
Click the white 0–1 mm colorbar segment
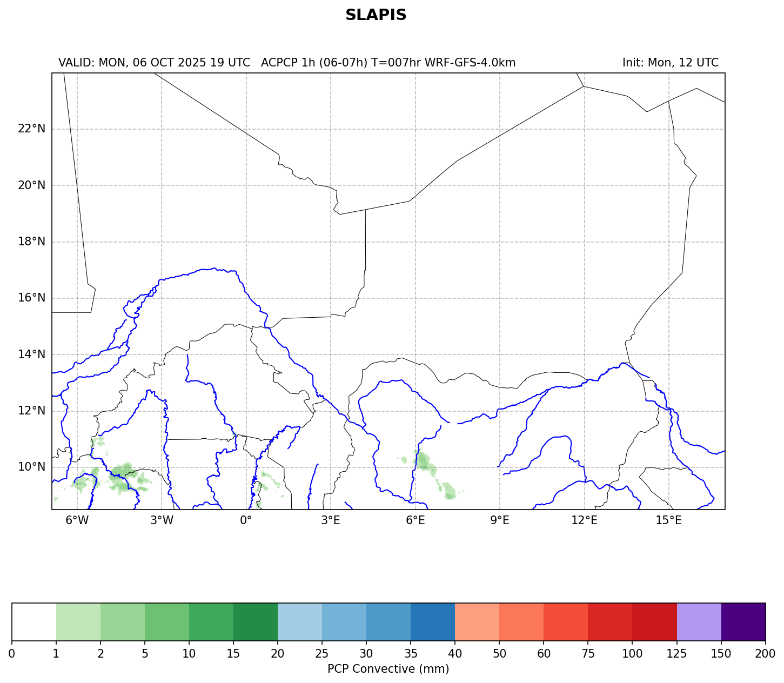(x=34, y=621)
